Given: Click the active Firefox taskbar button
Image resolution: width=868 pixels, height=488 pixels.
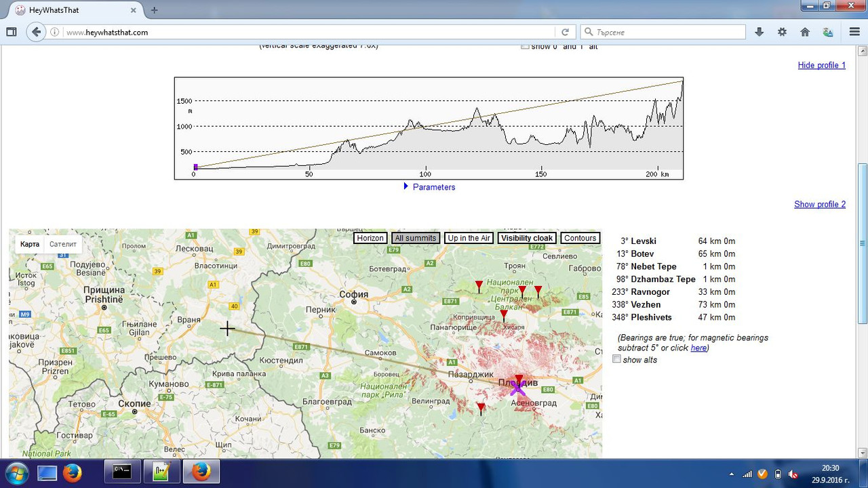Looking at the screenshot, I should tap(201, 472).
